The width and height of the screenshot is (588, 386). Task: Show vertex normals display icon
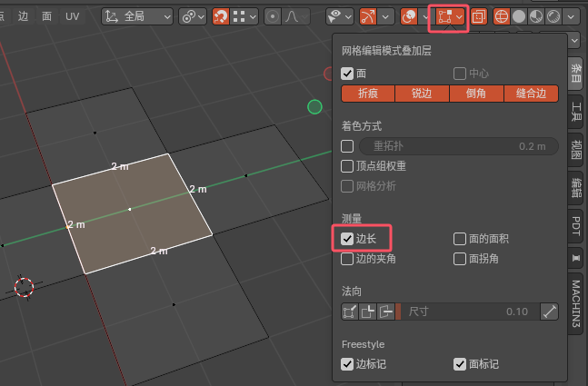(x=349, y=312)
